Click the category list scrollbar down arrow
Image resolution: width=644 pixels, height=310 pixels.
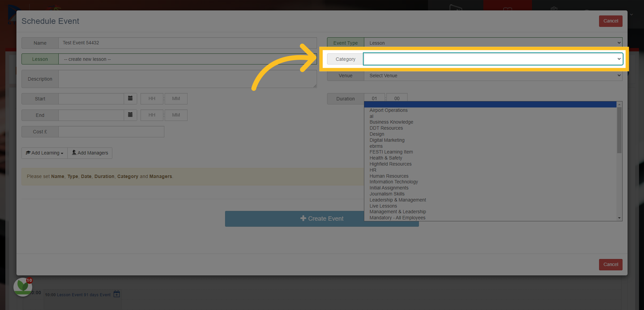pyautogui.click(x=619, y=218)
